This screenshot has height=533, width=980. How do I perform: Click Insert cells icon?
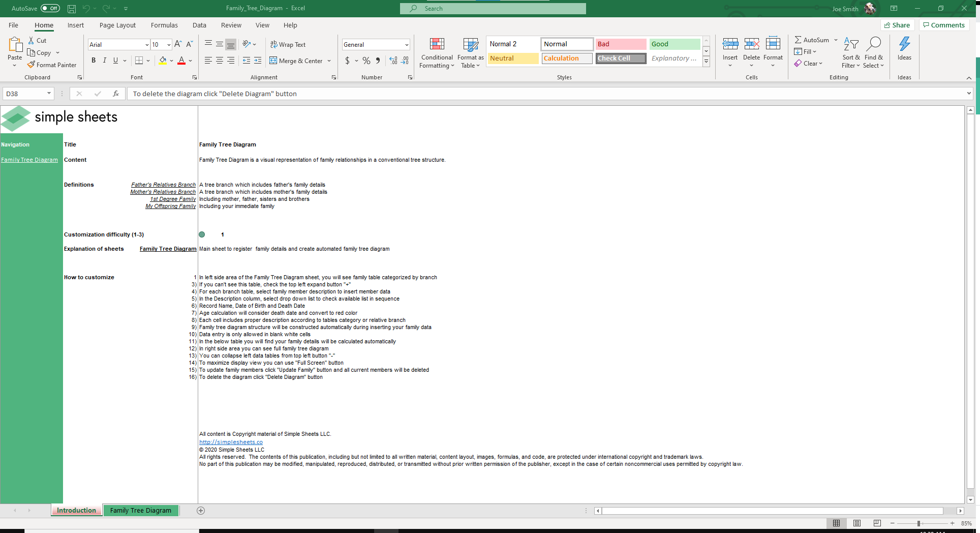coord(730,44)
